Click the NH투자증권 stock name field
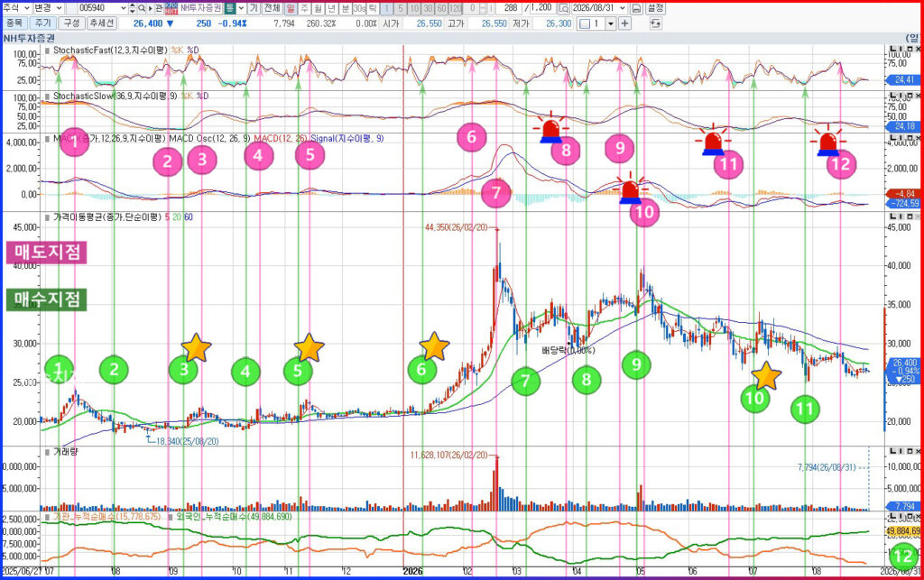924x580 pixels. 200,8
